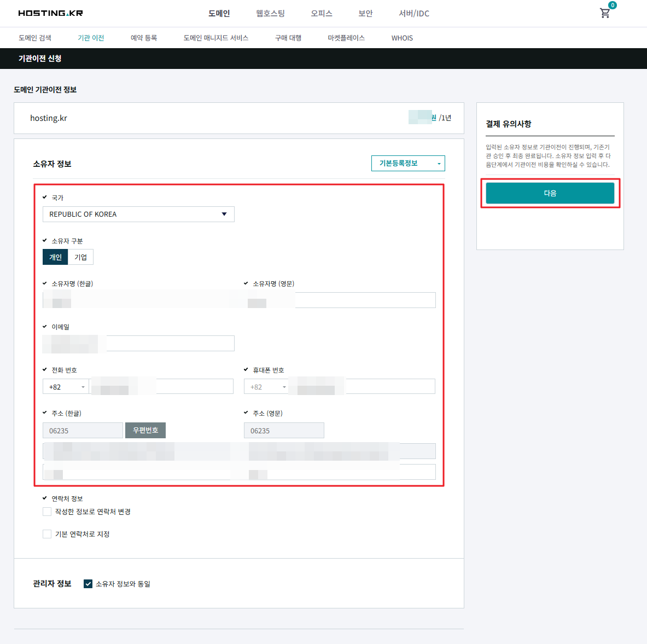
Task: Click the '다음' next button
Action: 550,193
